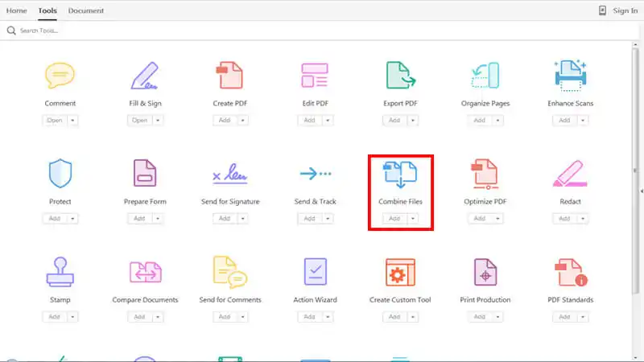The width and height of the screenshot is (644, 362).
Task: Switch to the Document tab
Action: point(85,10)
